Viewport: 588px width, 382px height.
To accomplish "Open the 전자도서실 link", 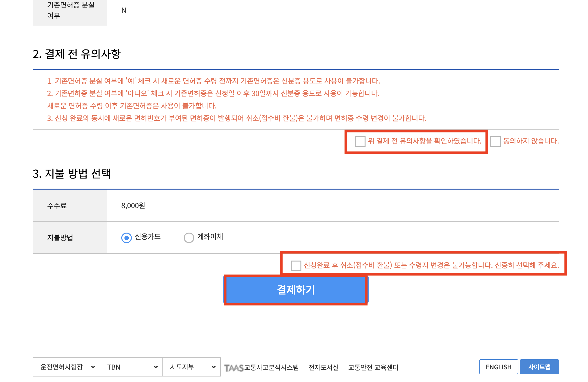I will 324,367.
